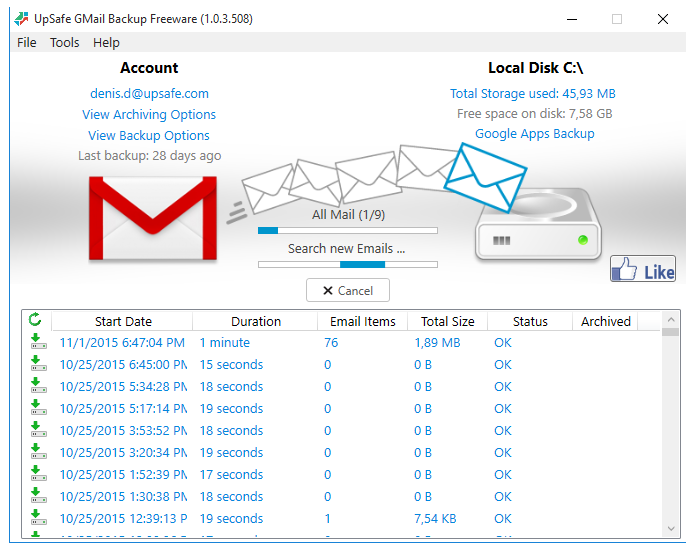Sort by Start Date column header
Image resolution: width=690 pixels, height=546 pixels.
tap(123, 321)
